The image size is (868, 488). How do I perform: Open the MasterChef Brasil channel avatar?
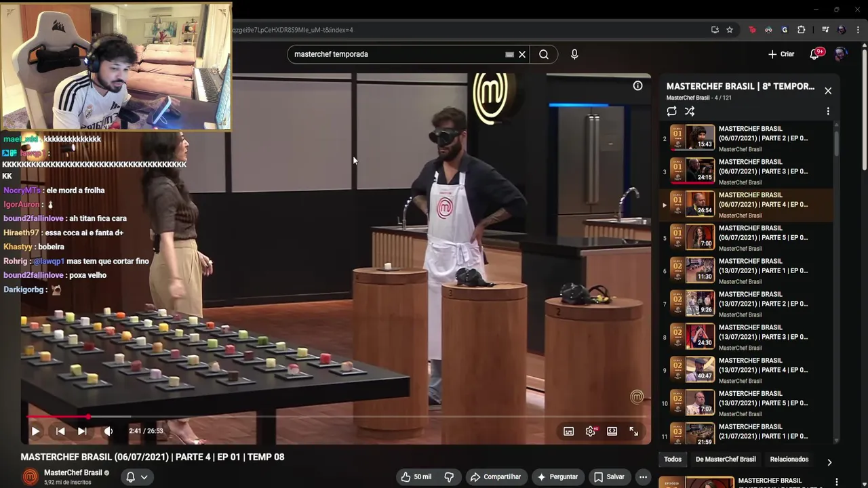[x=31, y=477]
